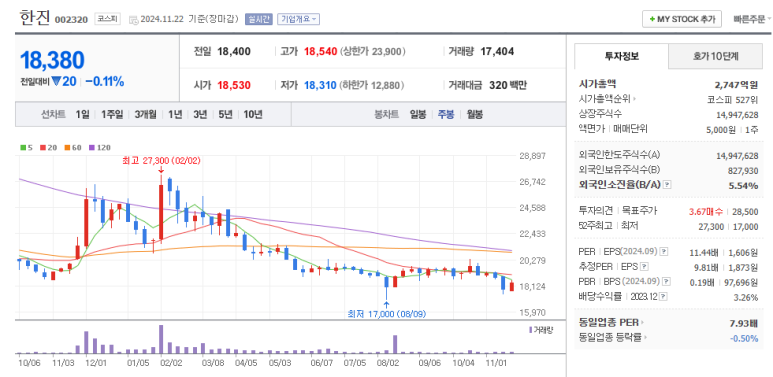Click the help icon beside PER EPS(2024.09)
773x377 pixels.
click(x=664, y=252)
